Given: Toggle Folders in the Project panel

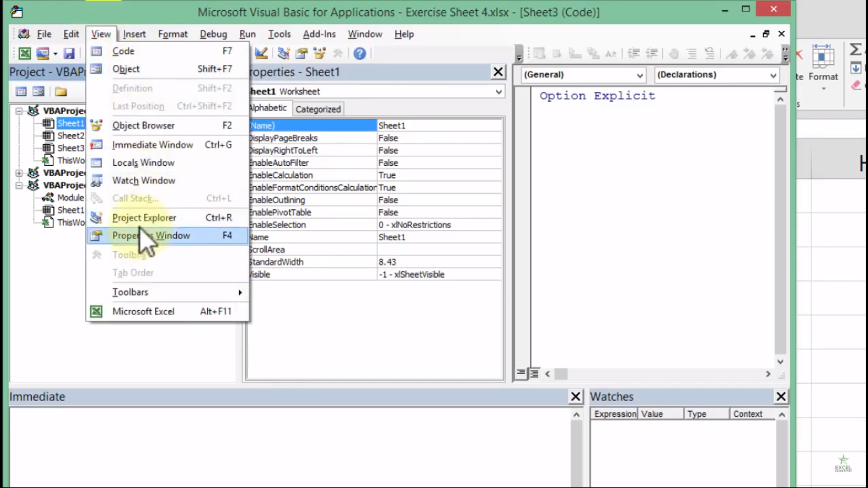Looking at the screenshot, I should pyautogui.click(x=60, y=91).
